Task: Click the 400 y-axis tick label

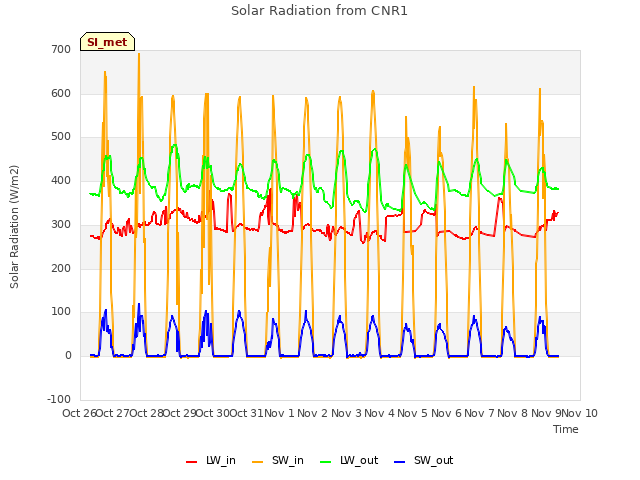Action: click(61, 180)
